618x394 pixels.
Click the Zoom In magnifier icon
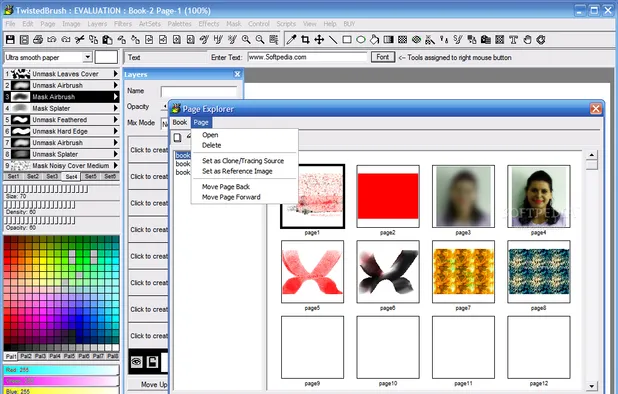point(246,39)
